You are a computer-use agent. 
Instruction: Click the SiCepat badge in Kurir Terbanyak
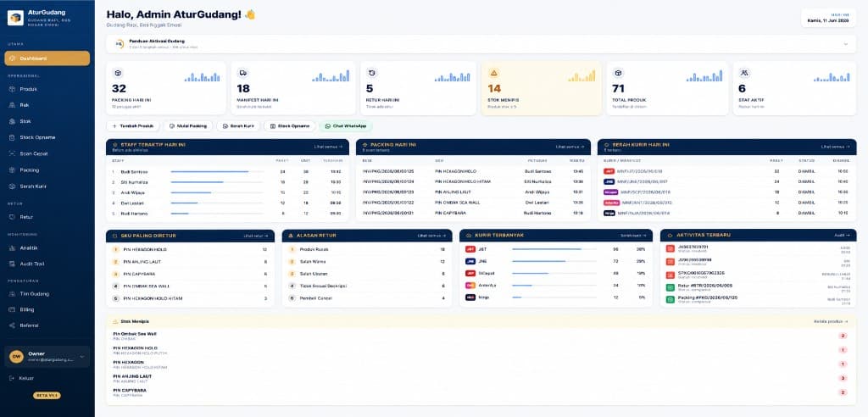coord(470,274)
